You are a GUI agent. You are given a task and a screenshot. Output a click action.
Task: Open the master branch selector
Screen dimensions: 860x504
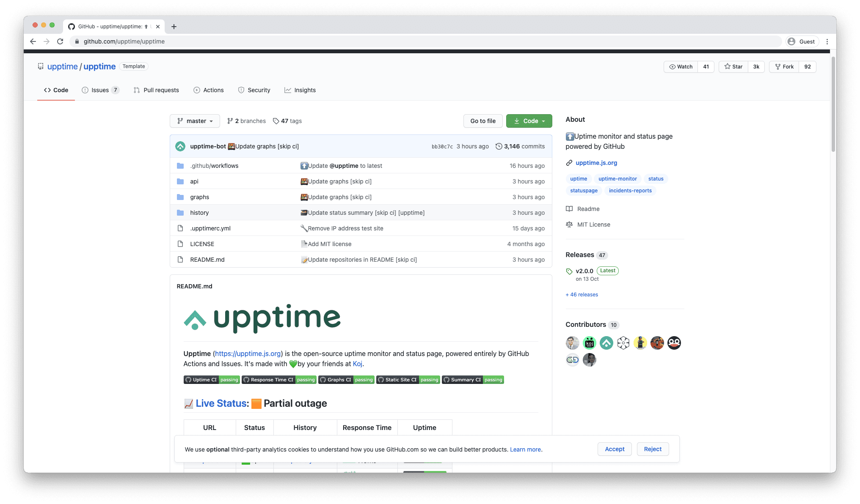[194, 121]
